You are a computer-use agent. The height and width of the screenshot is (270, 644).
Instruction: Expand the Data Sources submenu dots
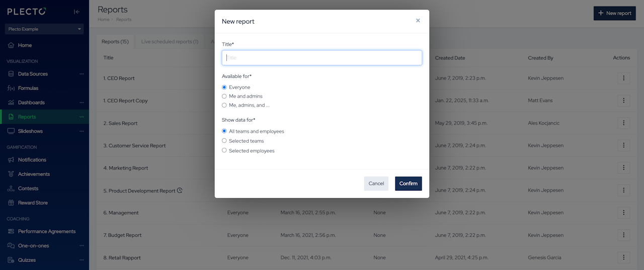click(82, 74)
